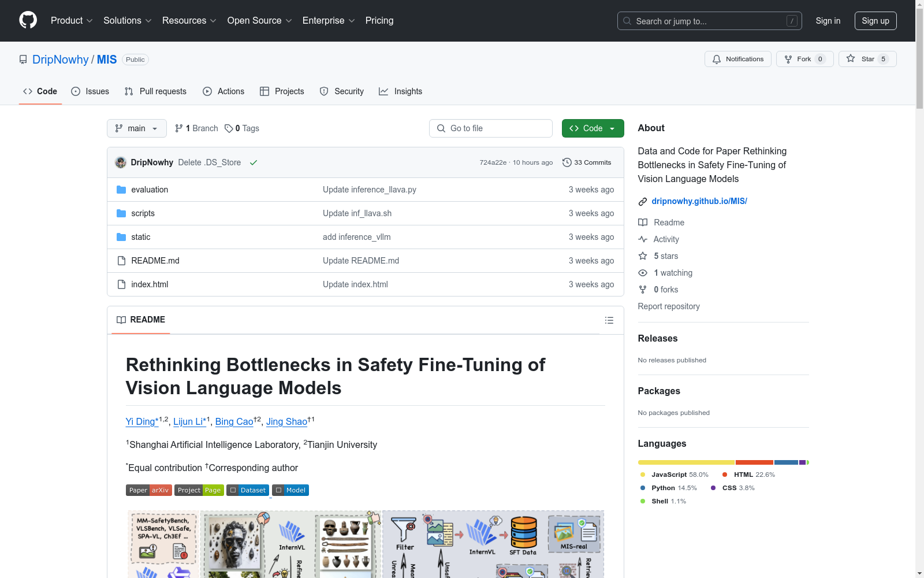Click the Activity pulse icon
The height and width of the screenshot is (578, 924).
643,239
